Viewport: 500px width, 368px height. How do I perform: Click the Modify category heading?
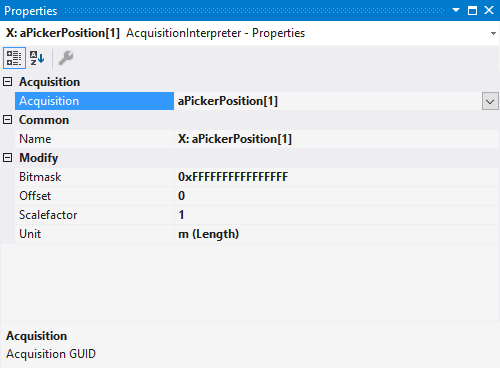coord(39,158)
